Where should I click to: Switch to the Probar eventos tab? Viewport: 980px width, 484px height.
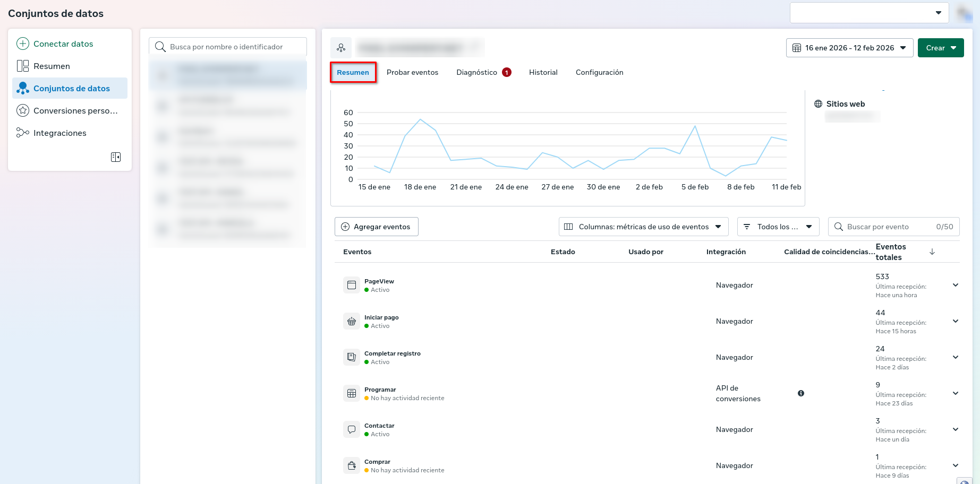[x=412, y=73]
